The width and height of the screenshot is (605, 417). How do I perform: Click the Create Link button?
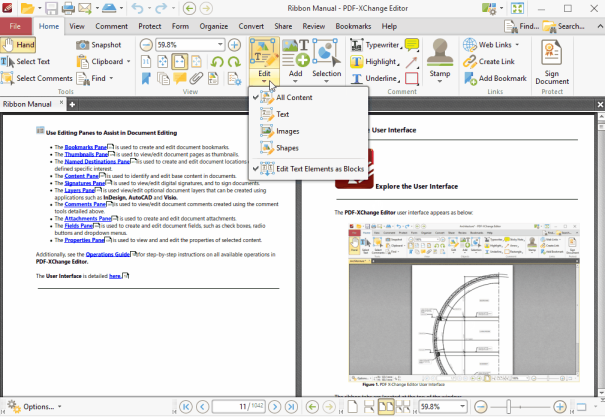tap(489, 61)
